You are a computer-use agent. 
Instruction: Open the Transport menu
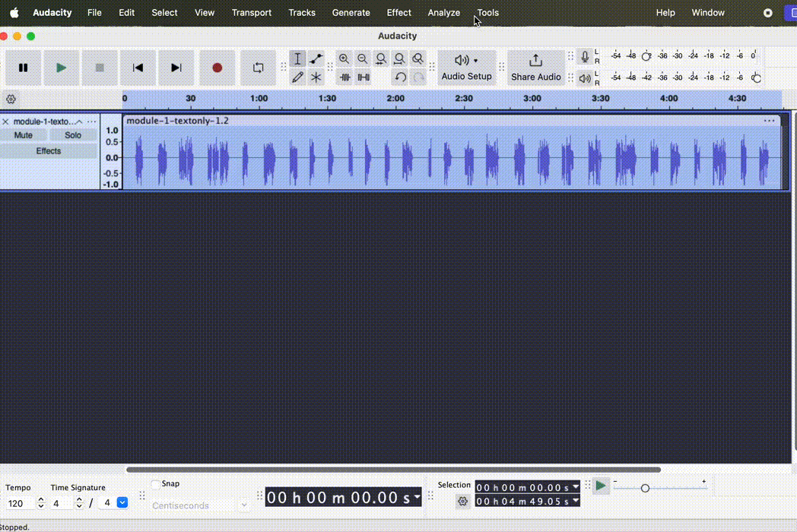(x=252, y=13)
